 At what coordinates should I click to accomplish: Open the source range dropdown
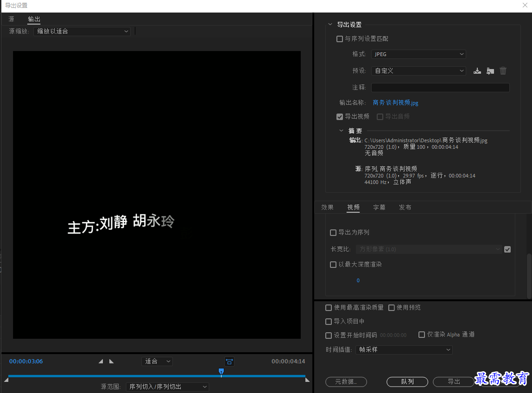[167, 387]
